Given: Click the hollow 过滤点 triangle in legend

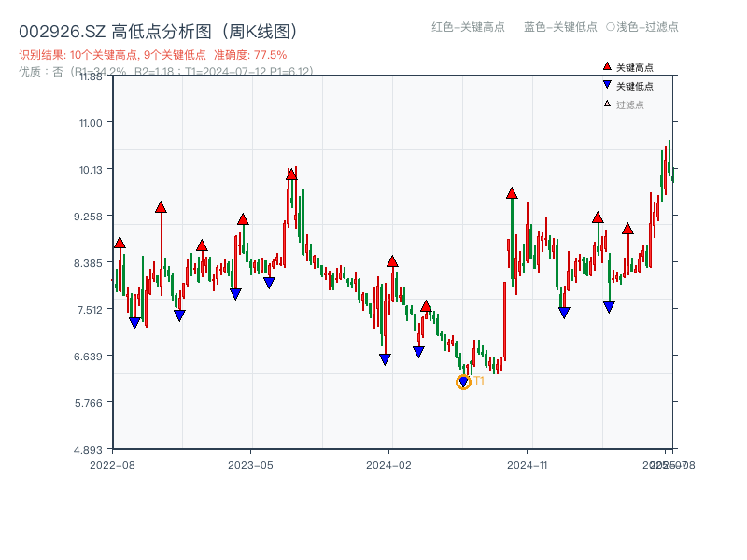Looking at the screenshot, I should [607, 104].
